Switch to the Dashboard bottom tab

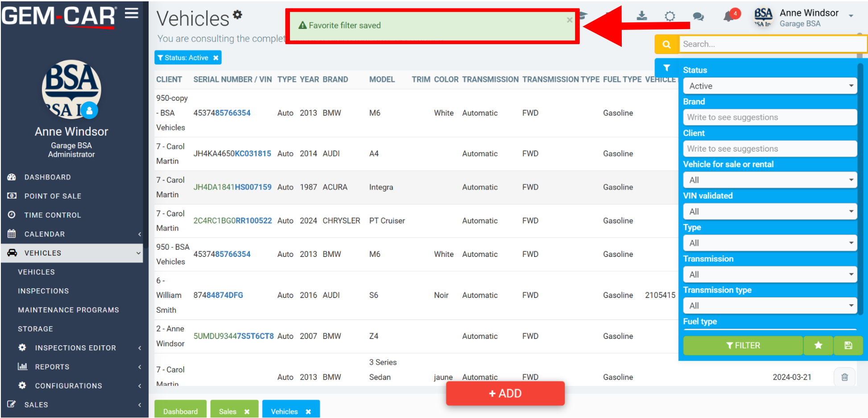180,411
